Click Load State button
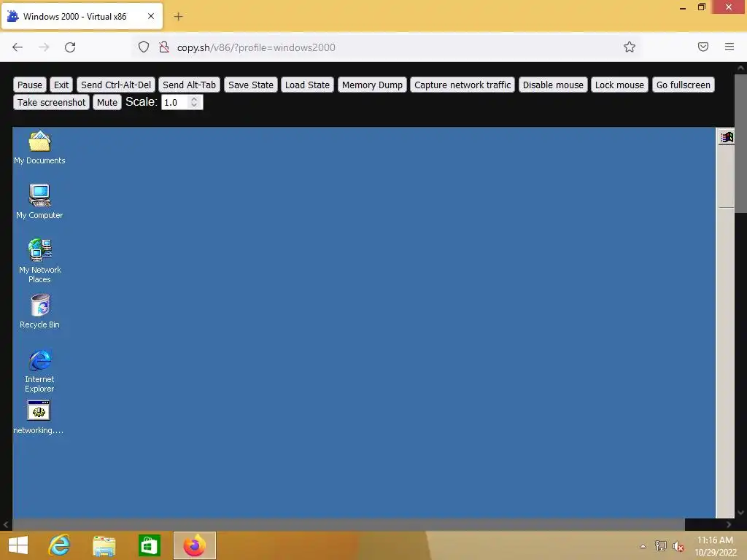The height and width of the screenshot is (560, 747). pyautogui.click(x=307, y=85)
